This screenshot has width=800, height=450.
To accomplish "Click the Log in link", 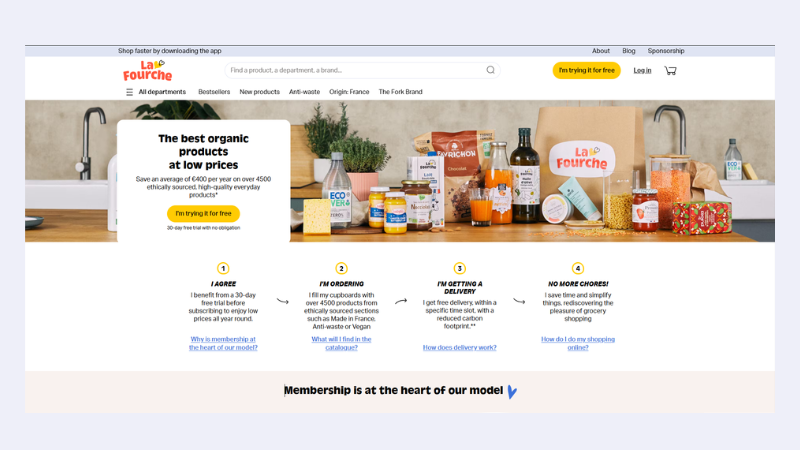I will pos(642,70).
